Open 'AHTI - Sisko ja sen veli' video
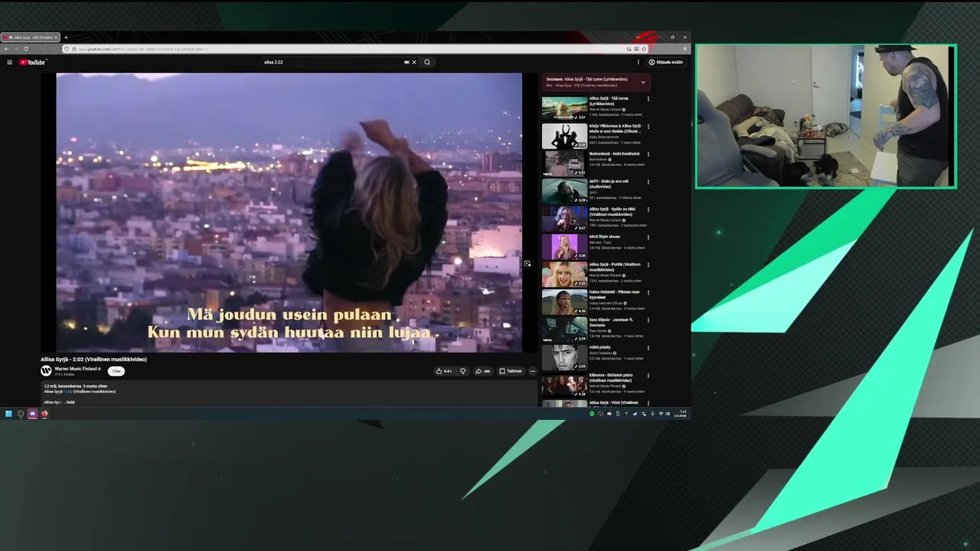This screenshot has width=980, height=551. click(609, 184)
